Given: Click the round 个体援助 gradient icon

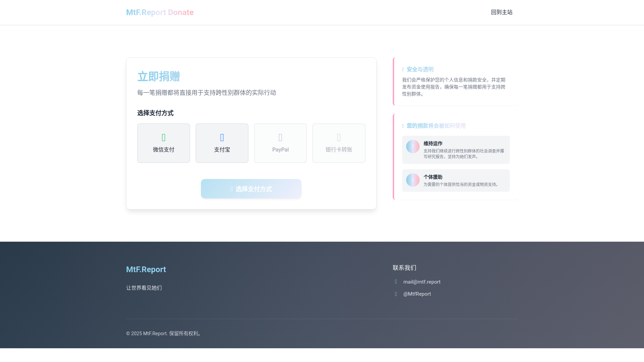Looking at the screenshot, I should (x=413, y=180).
